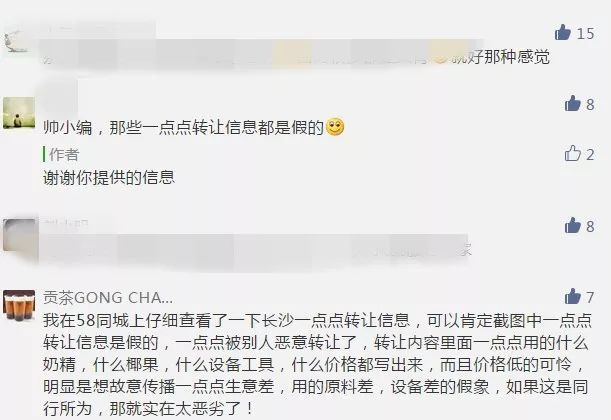This screenshot has width=611, height=420.
Task: Tap the like count 15
Action: [585, 34]
